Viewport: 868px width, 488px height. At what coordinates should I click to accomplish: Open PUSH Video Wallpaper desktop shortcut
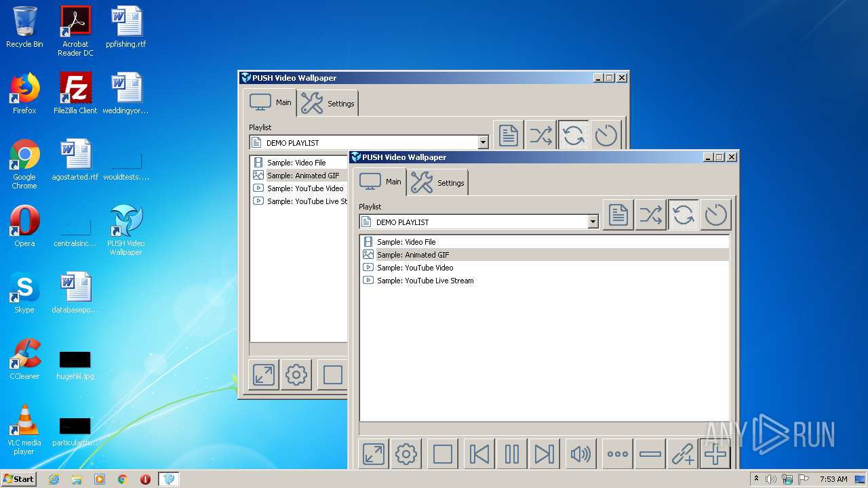pos(126,230)
